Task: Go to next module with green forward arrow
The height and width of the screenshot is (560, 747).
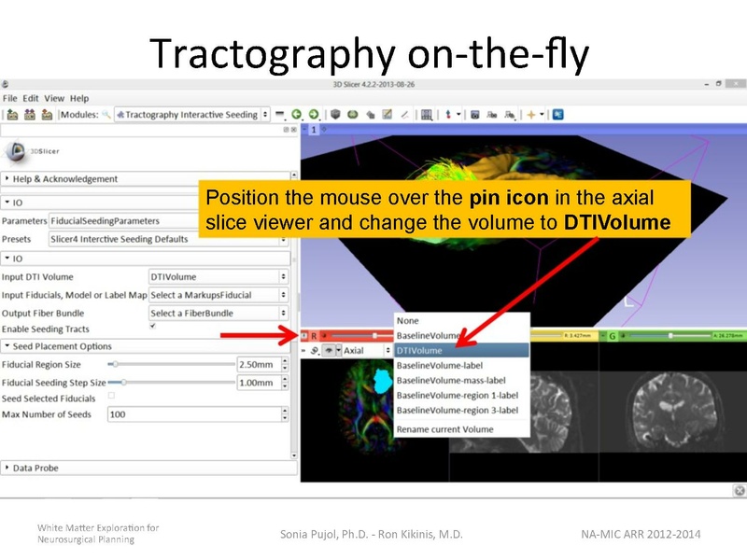Action: coord(314,114)
